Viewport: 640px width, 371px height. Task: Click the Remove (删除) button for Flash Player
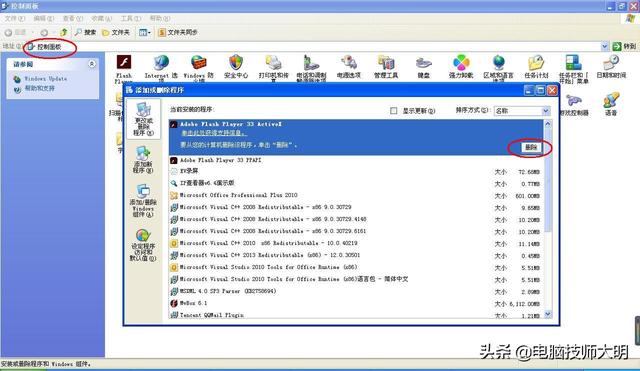tap(531, 147)
